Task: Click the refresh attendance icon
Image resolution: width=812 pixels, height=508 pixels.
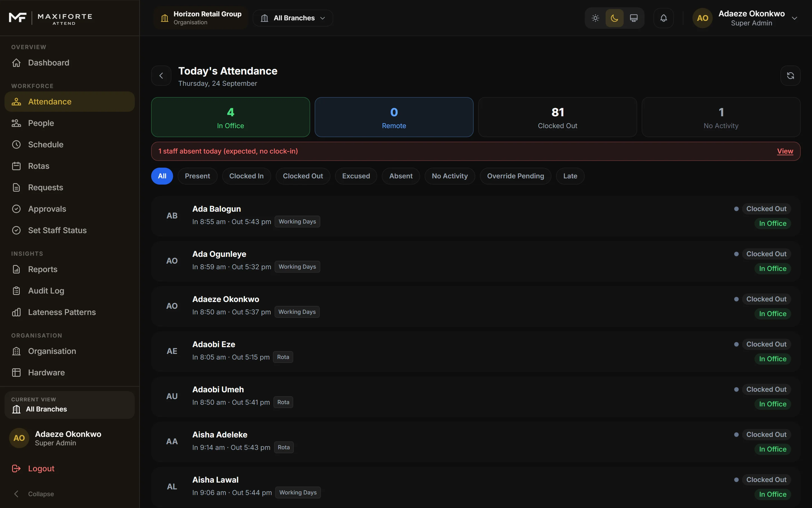Action: pyautogui.click(x=790, y=76)
